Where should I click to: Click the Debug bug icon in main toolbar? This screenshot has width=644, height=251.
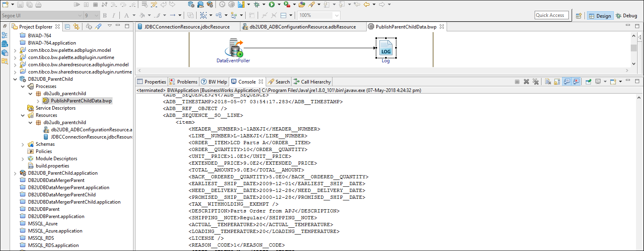(x=256, y=4)
